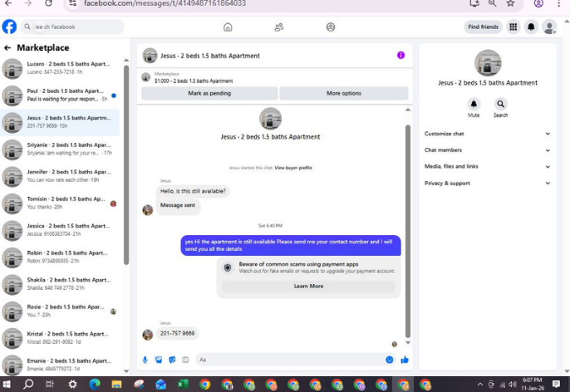Open the Settings gear on taskbar
Viewport: 570px width, 392px height.
(x=72, y=385)
